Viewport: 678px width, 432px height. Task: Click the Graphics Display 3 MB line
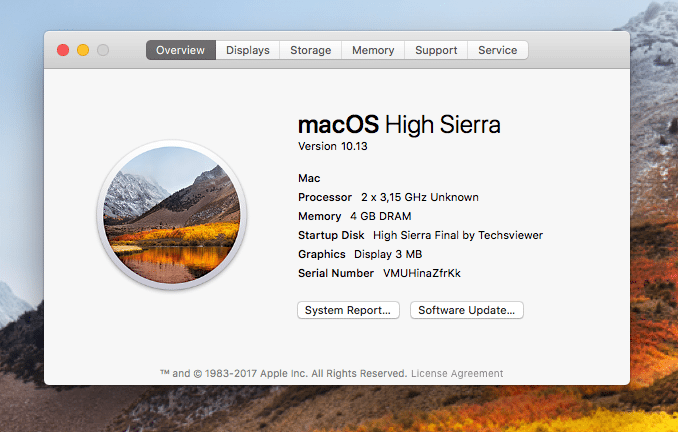tap(360, 254)
